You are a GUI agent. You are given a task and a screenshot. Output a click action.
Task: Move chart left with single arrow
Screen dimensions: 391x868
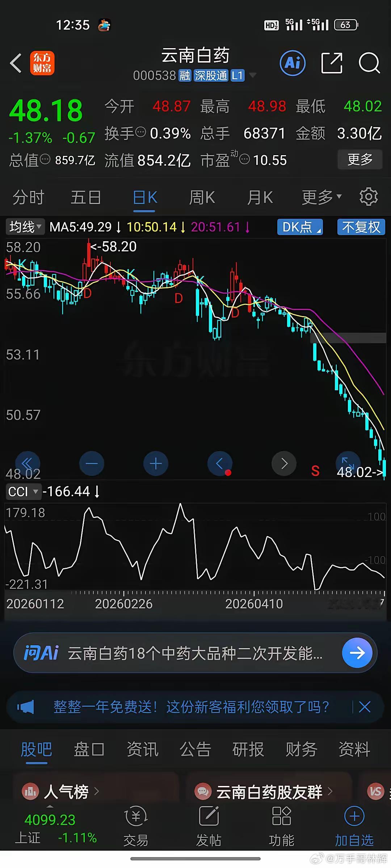click(x=220, y=464)
